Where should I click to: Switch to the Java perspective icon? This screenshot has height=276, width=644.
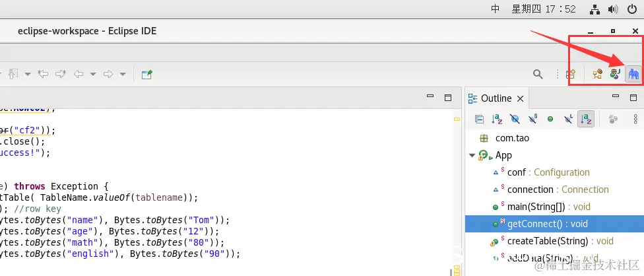click(615, 75)
